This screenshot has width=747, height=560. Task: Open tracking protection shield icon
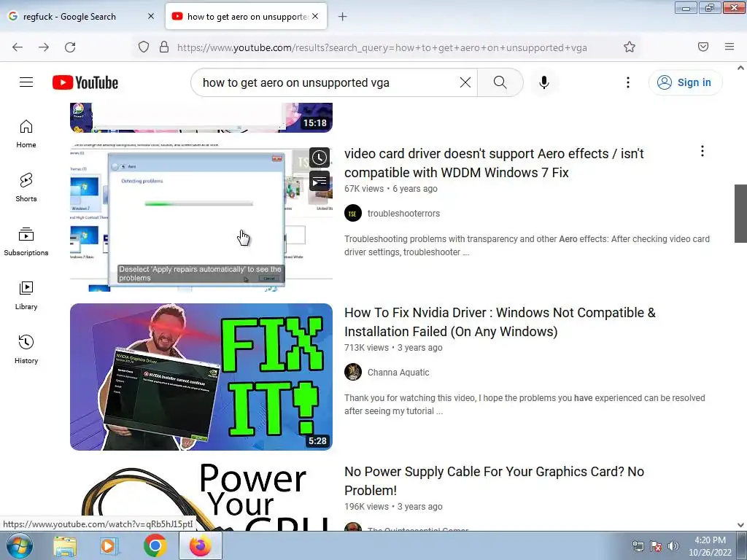(x=144, y=47)
